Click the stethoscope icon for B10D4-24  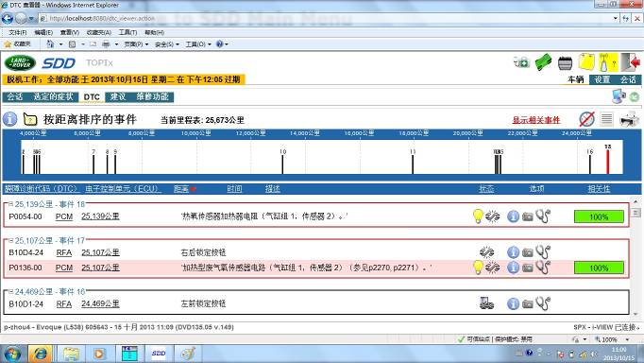point(543,252)
